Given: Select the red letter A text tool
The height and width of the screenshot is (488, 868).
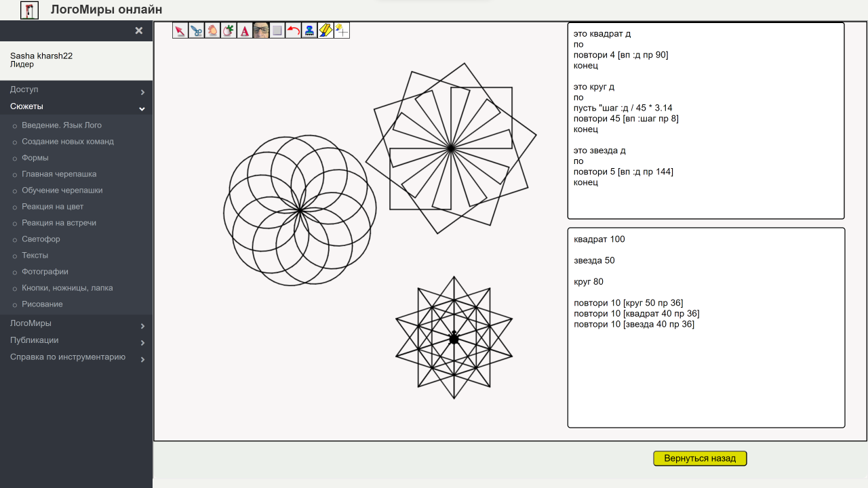Looking at the screenshot, I should click(245, 30).
